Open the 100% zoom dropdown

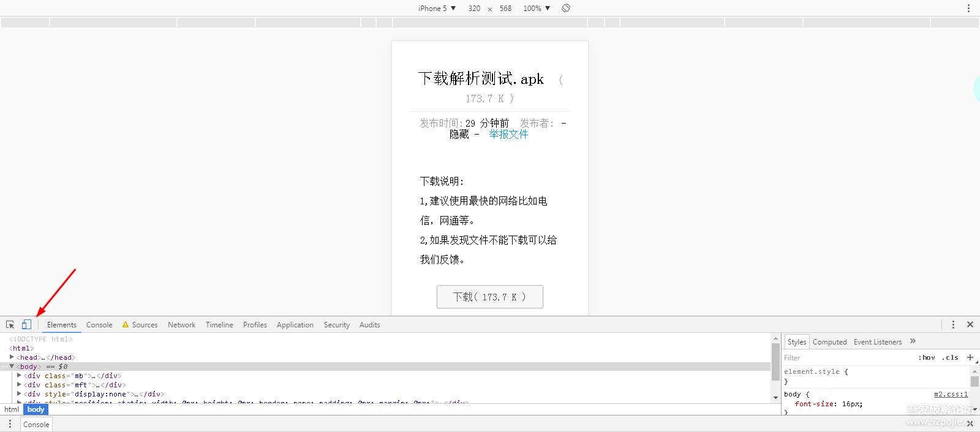click(537, 8)
